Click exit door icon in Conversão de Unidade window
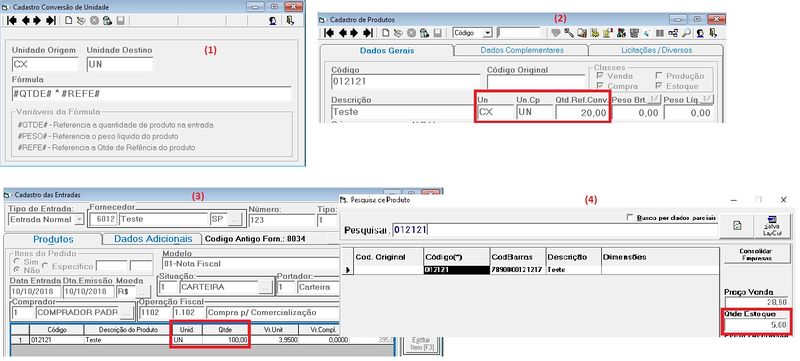This screenshot has height=361, width=800. (x=290, y=20)
